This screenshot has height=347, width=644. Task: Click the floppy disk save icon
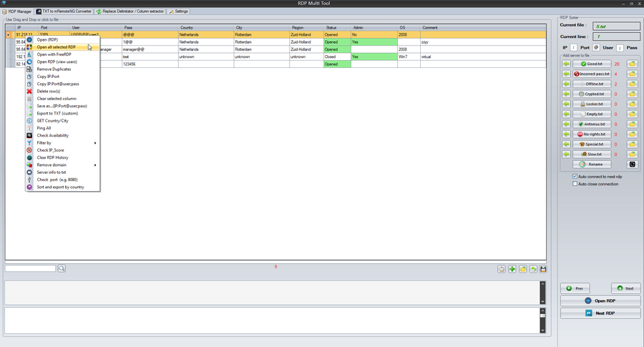pos(543,269)
